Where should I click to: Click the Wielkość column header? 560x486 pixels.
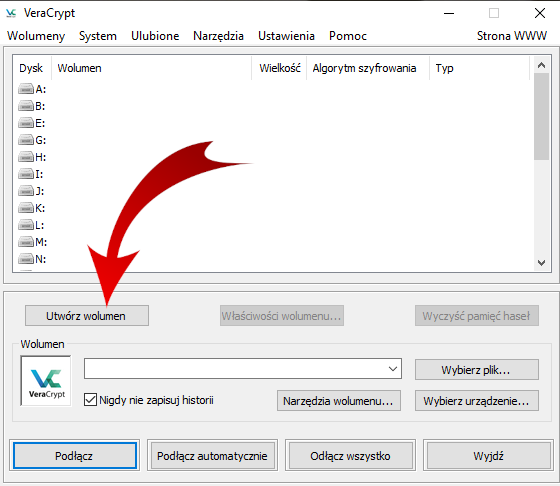[x=279, y=68]
